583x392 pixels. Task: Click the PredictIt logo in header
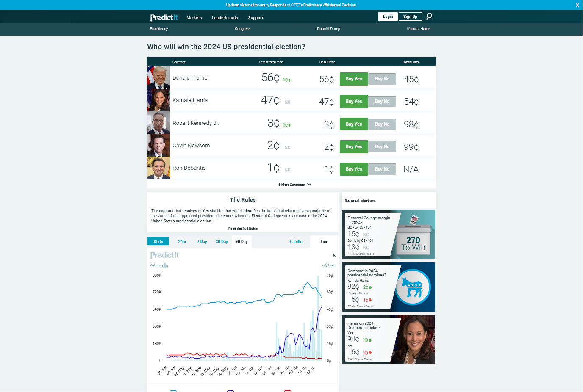click(164, 17)
